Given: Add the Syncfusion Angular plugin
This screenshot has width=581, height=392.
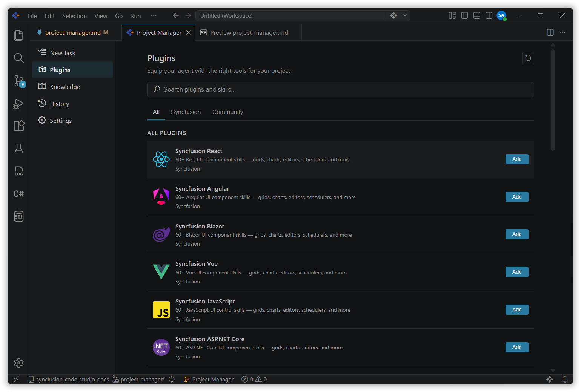Looking at the screenshot, I should [517, 197].
